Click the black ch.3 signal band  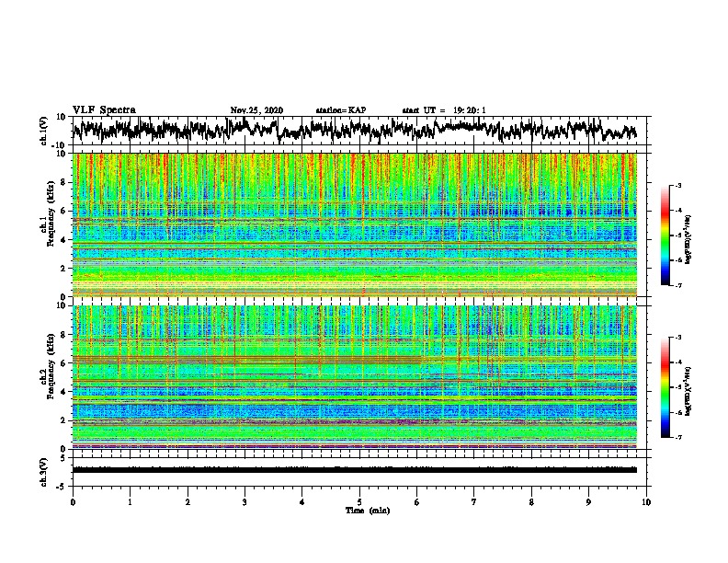point(354,470)
